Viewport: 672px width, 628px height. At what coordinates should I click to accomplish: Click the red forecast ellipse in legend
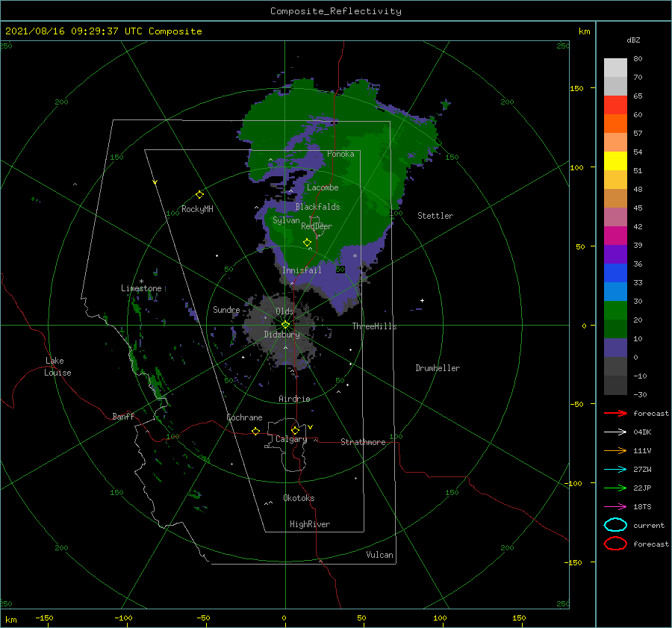tap(615, 544)
